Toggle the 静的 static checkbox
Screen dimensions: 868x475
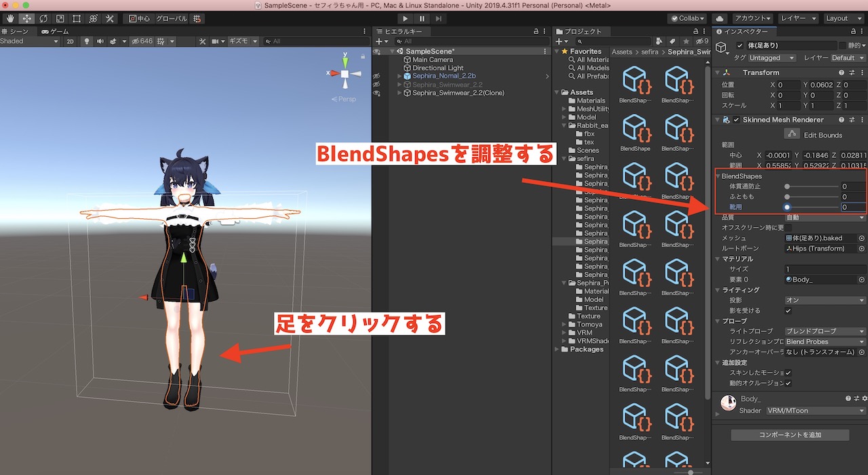(844, 45)
